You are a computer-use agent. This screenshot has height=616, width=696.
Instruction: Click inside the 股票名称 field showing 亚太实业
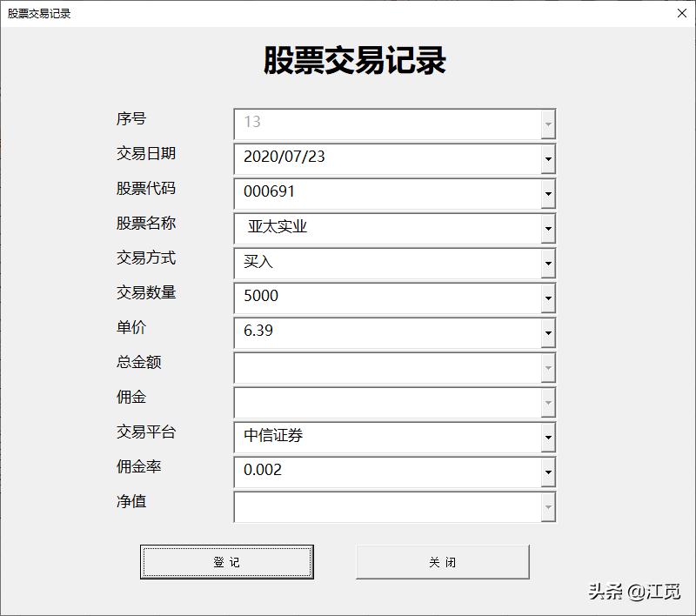pos(374,229)
